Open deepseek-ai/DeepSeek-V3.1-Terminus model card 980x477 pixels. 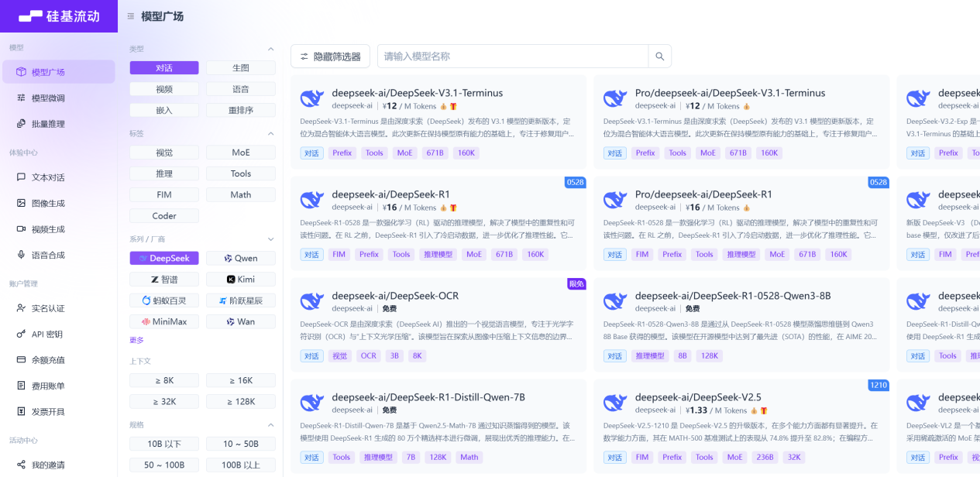pyautogui.click(x=438, y=121)
